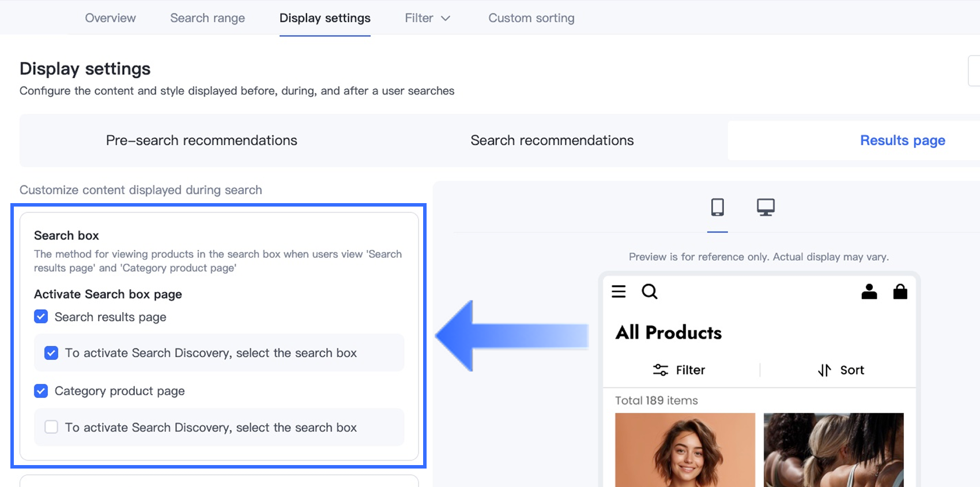Expand the Filter dropdown in top navigation
Screen dimensions: 980x487
coord(427,18)
